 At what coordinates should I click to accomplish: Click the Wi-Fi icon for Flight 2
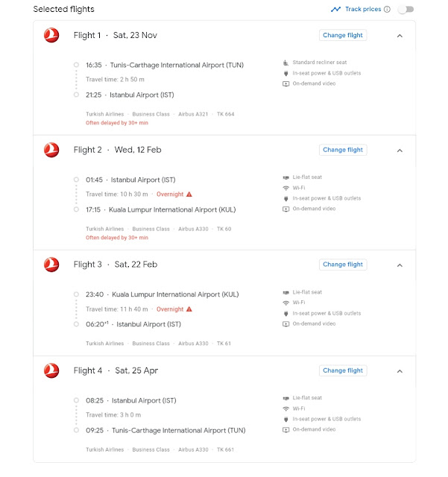click(285, 188)
